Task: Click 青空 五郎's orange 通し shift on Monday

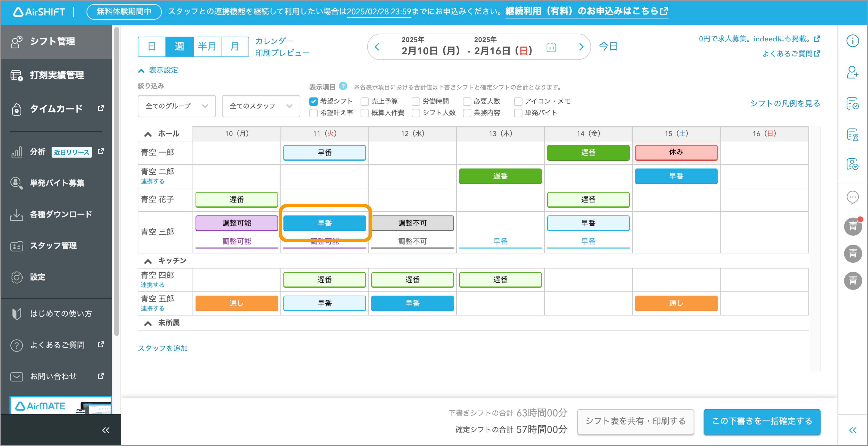Action: (x=237, y=303)
